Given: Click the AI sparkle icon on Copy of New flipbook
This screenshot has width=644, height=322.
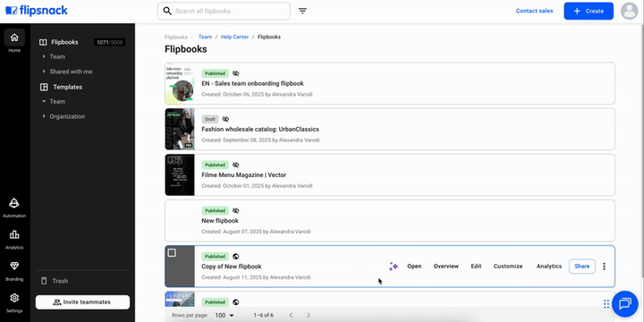Looking at the screenshot, I should 394,267.
